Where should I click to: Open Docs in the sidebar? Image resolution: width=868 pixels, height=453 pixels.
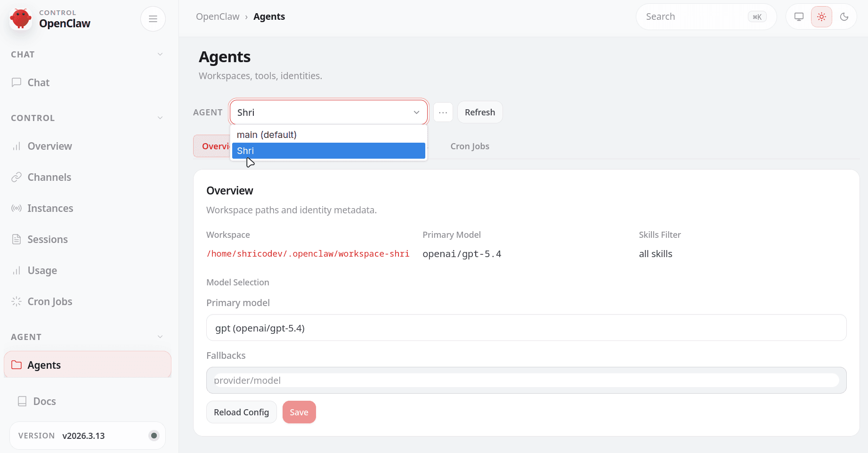click(x=88, y=401)
